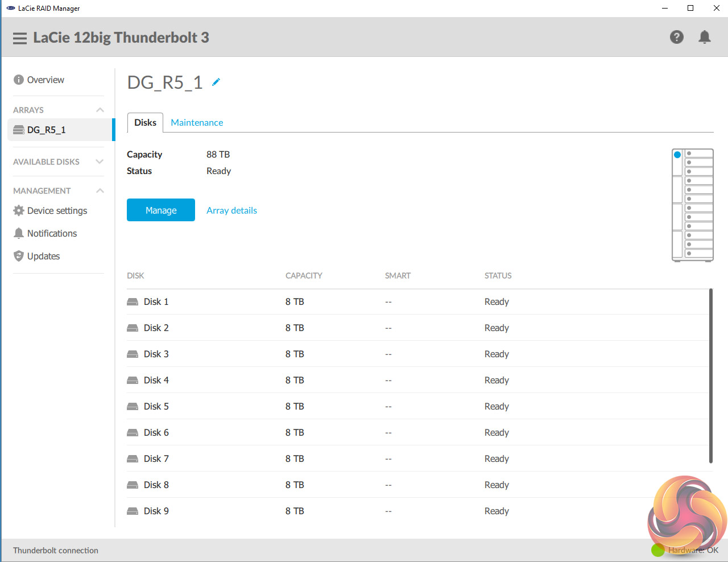This screenshot has height=562, width=728.
Task: Click the 12-bay enclosure diagram
Action: tap(693, 205)
